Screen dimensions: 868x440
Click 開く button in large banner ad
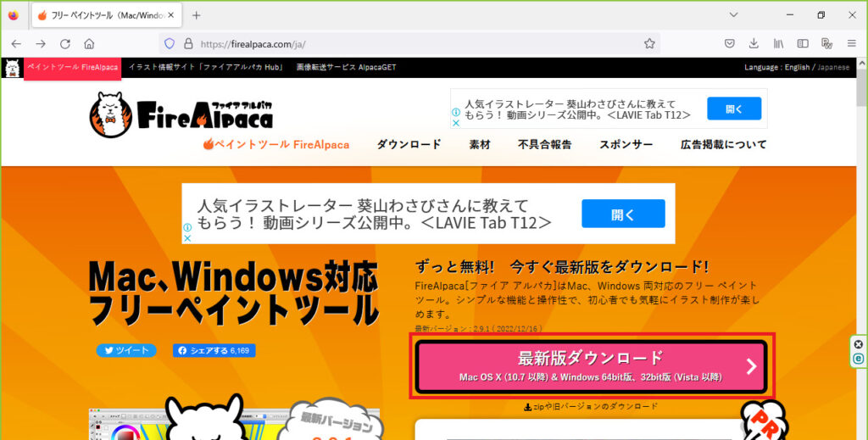point(623,214)
